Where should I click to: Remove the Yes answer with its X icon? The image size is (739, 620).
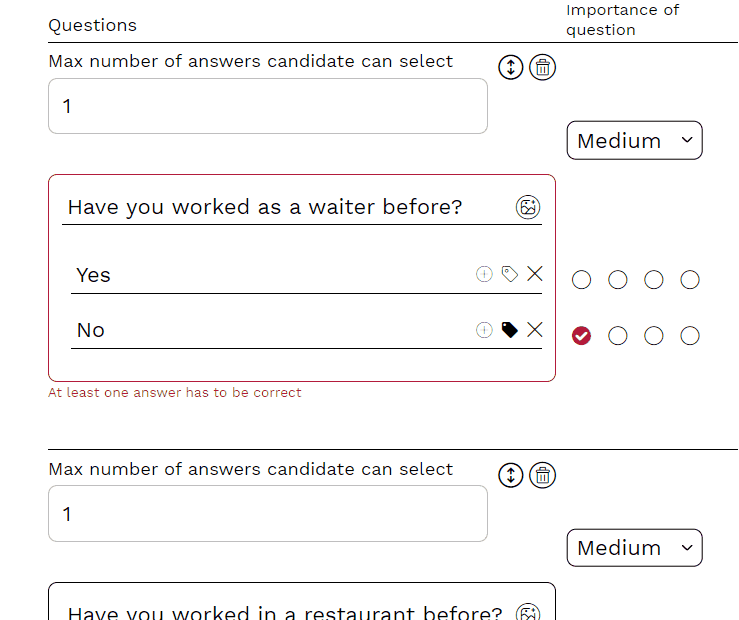(535, 274)
